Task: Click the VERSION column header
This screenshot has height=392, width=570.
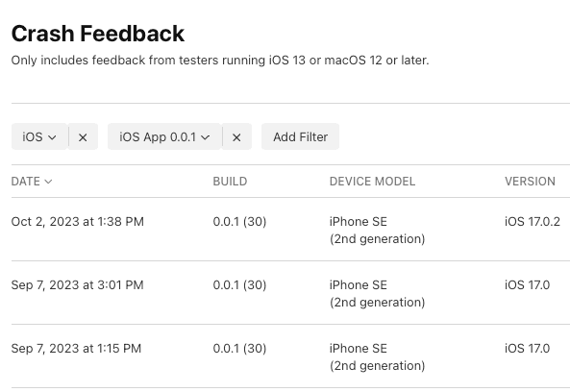Action: coord(530,182)
